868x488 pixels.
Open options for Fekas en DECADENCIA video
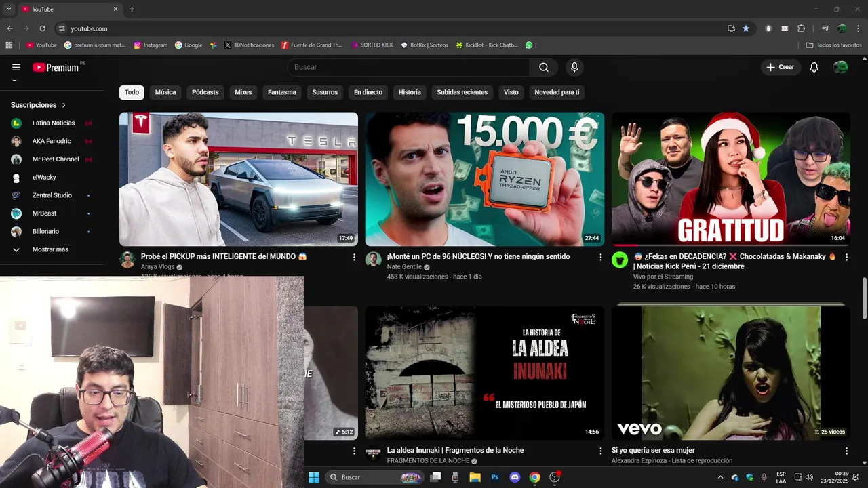click(x=846, y=257)
